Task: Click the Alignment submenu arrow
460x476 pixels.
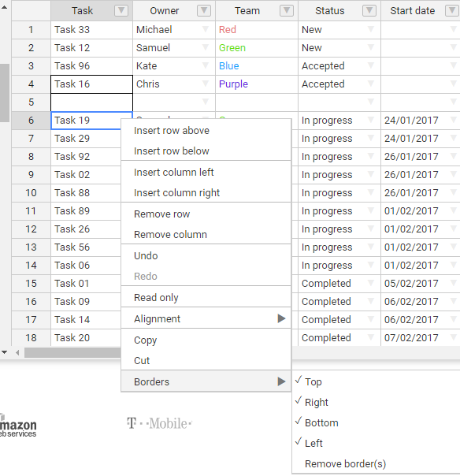Action: click(281, 318)
